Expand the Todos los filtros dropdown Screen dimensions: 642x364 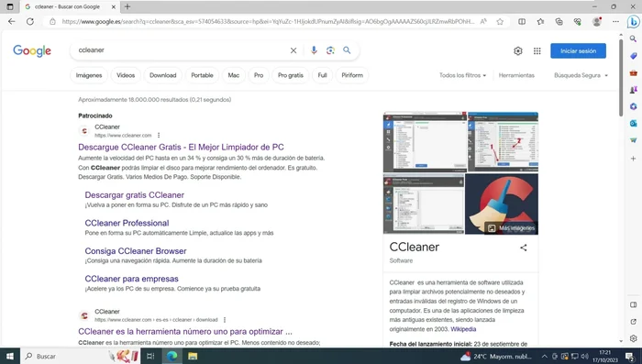pyautogui.click(x=462, y=75)
